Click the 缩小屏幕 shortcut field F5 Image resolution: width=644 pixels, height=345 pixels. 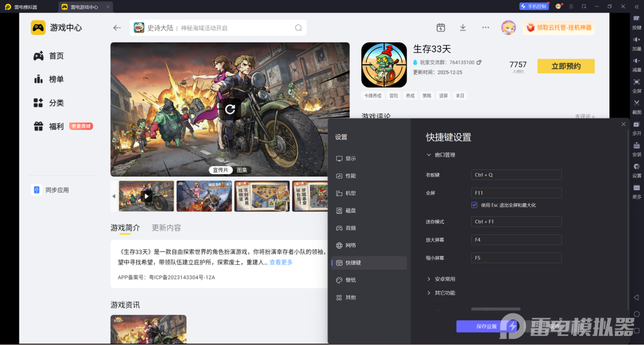pos(517,258)
